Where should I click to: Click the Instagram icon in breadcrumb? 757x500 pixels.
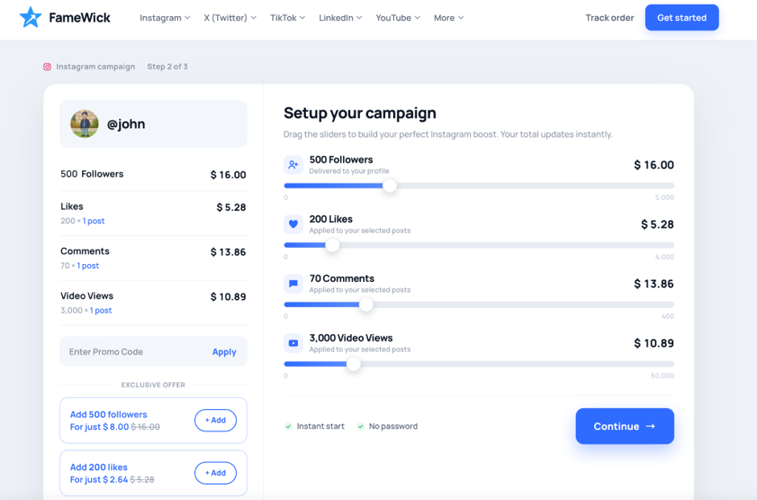pos(47,67)
